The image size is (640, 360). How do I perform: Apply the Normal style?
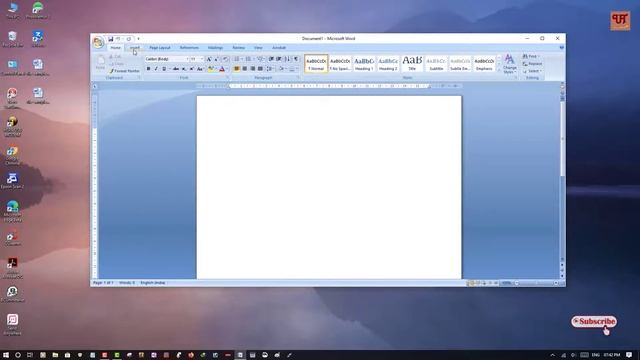[x=316, y=64]
